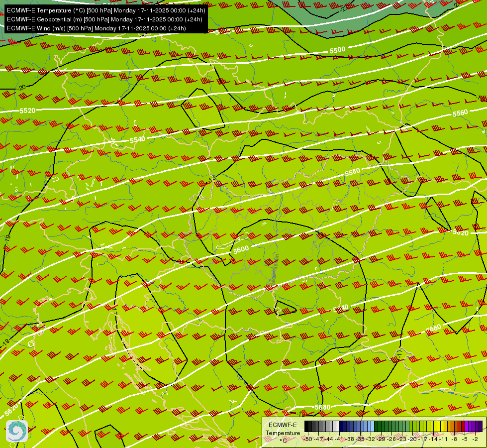Click the 5520 geopotential contour label

pos(27,111)
